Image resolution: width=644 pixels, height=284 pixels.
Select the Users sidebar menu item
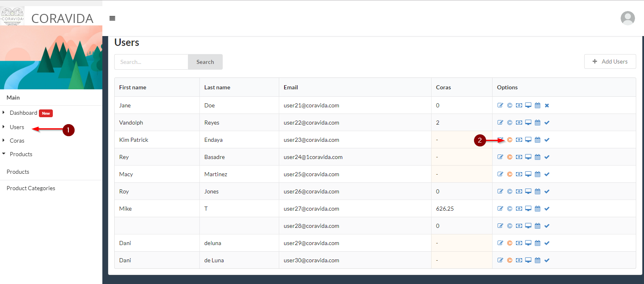click(x=17, y=127)
